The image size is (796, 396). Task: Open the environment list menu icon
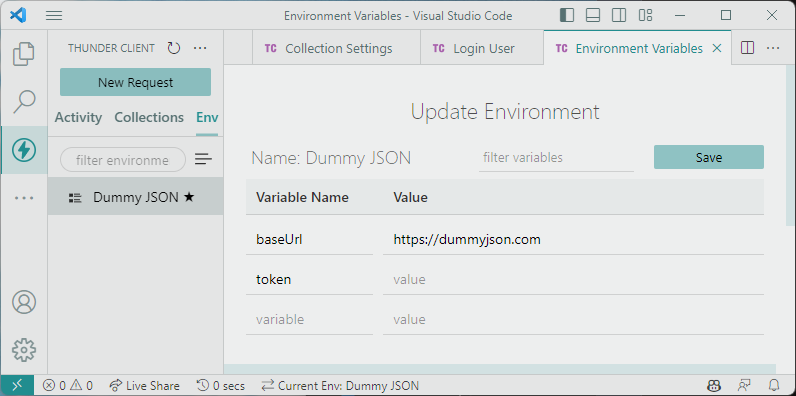click(x=203, y=159)
